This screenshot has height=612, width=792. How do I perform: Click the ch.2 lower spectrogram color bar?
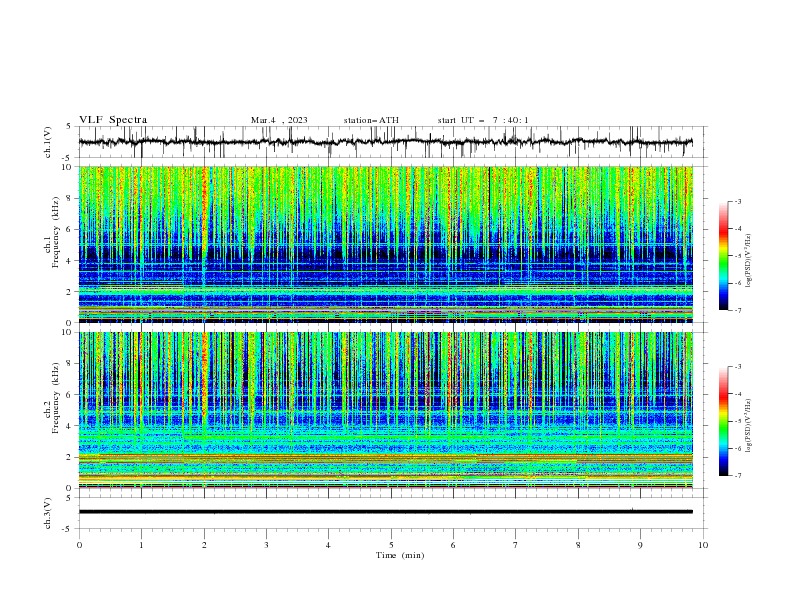point(723,421)
